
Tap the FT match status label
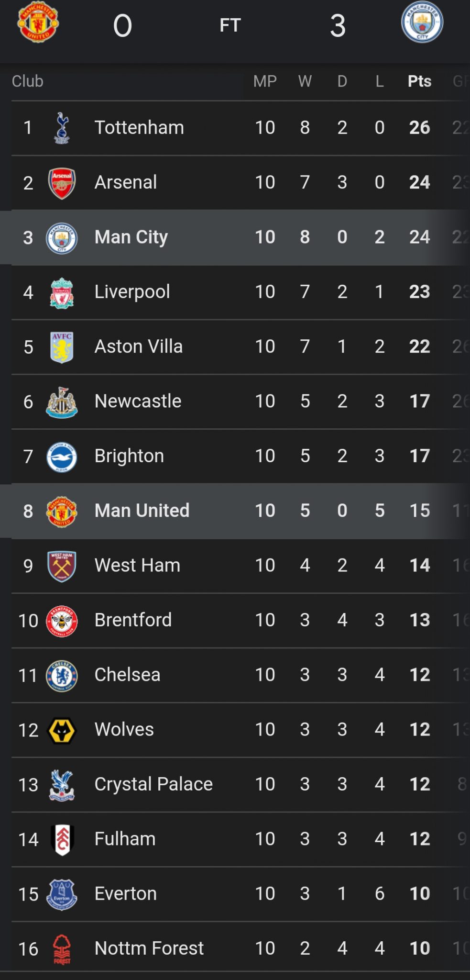230,25
